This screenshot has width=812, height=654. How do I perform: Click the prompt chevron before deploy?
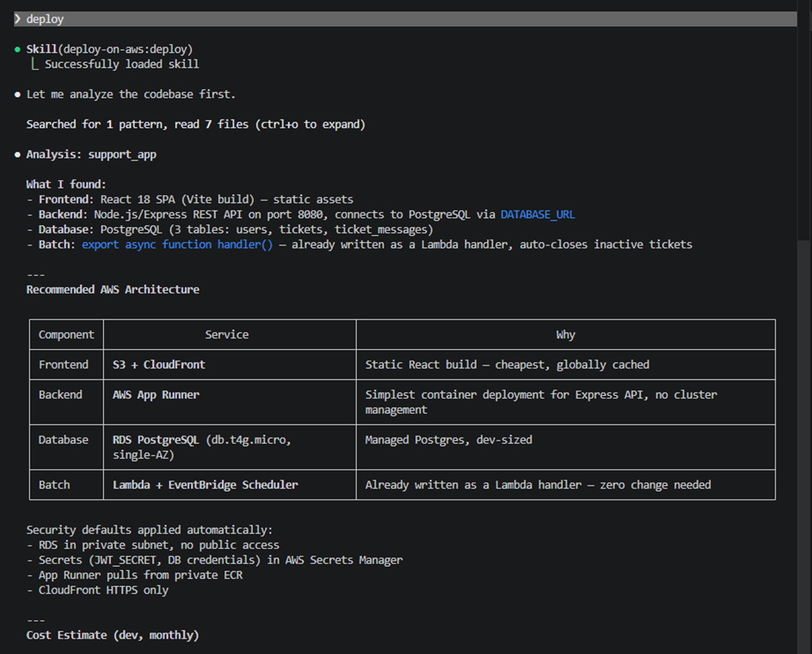click(x=18, y=19)
